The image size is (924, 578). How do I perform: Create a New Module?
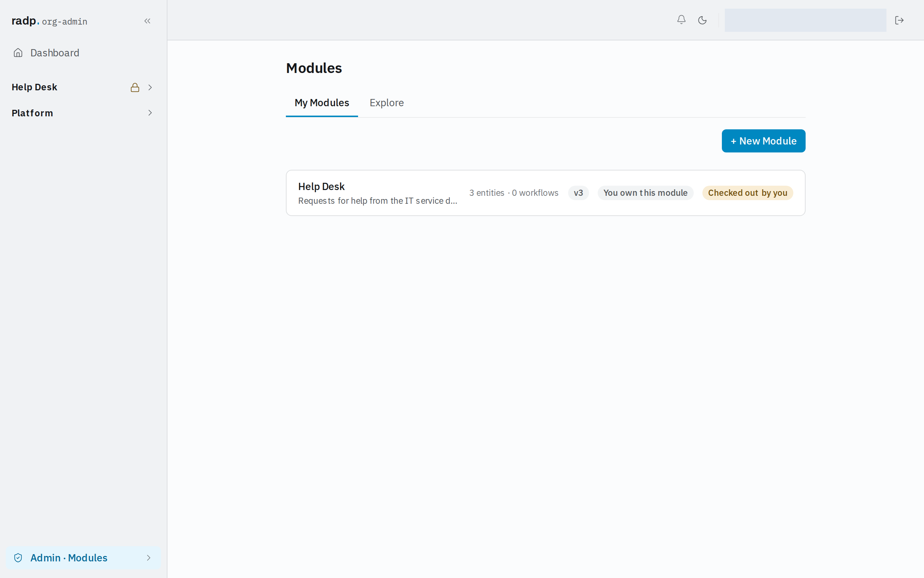point(763,141)
